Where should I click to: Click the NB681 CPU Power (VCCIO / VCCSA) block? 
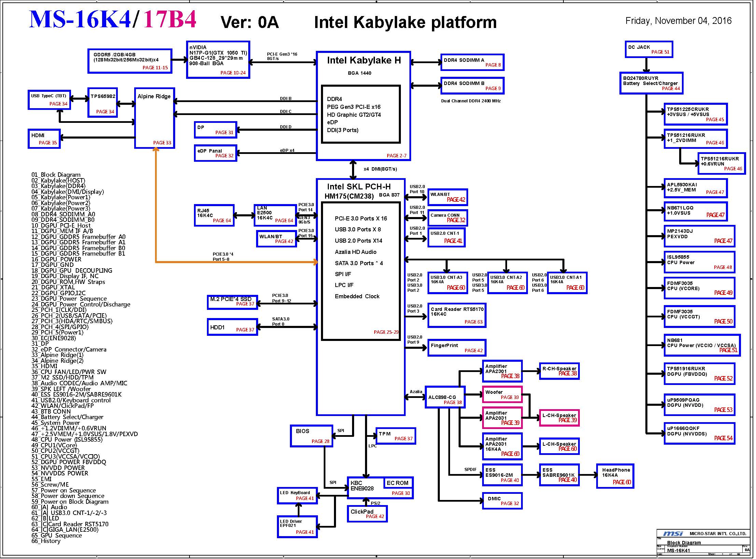pyautogui.click(x=702, y=345)
